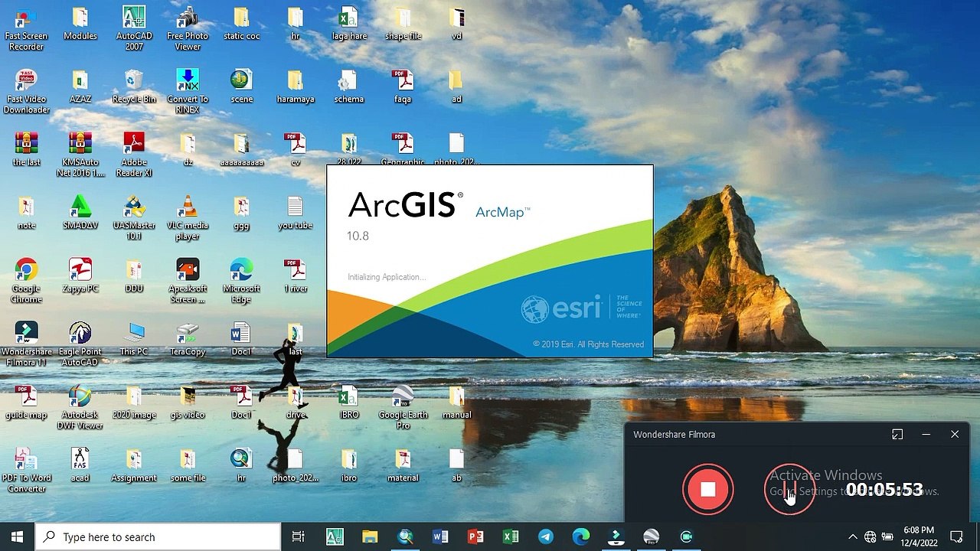Select the note PDF file

[26, 213]
